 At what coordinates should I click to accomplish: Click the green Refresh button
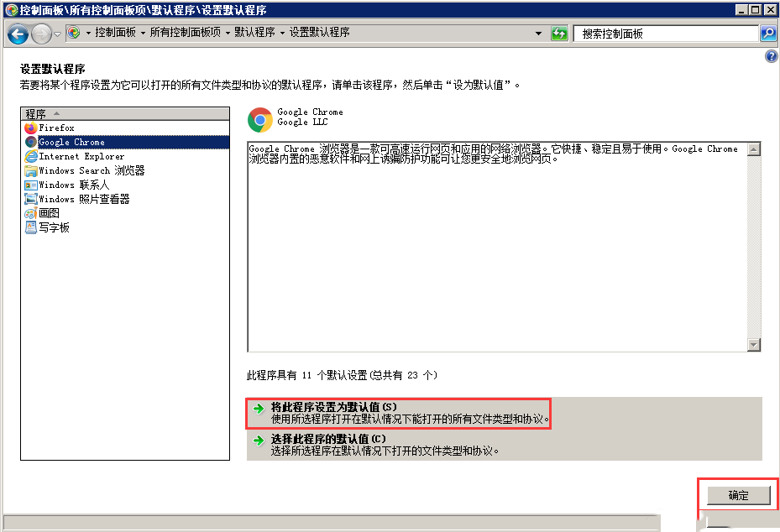click(560, 34)
